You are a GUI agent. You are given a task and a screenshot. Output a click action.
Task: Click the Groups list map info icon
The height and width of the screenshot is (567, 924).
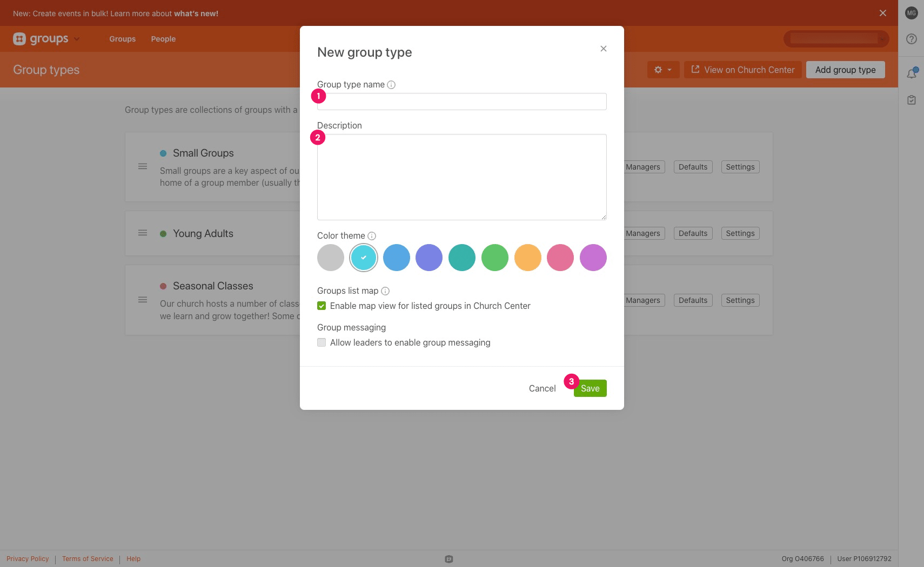[x=385, y=291]
